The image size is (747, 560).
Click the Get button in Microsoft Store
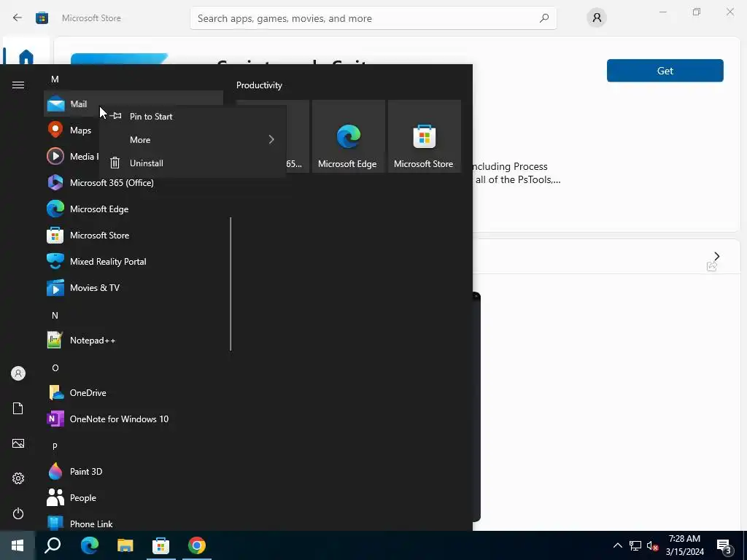click(665, 71)
